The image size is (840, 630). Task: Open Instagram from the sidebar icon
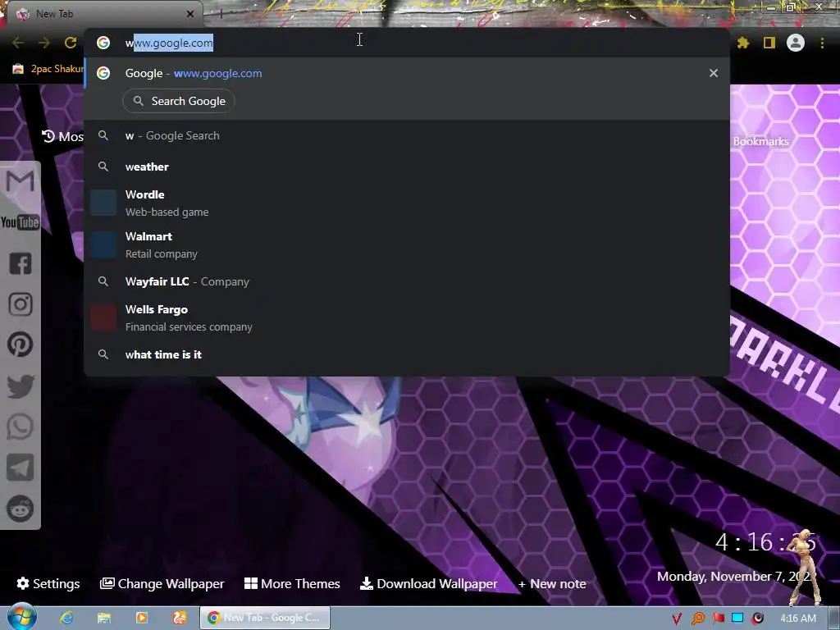20,304
